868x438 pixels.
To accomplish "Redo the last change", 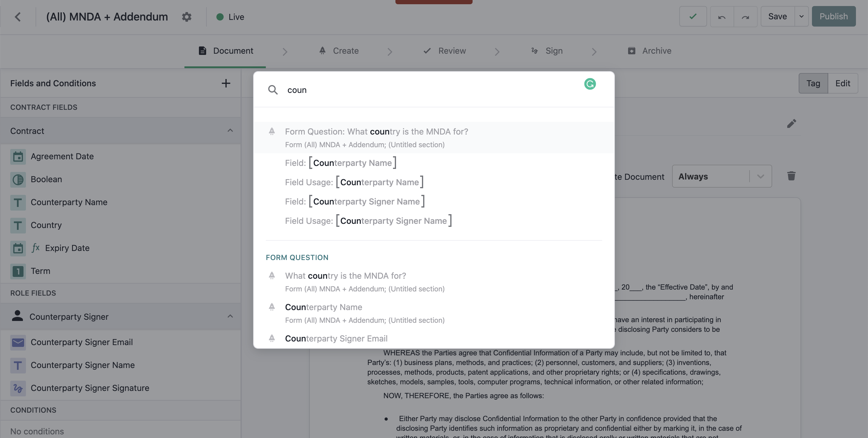I will coord(745,17).
